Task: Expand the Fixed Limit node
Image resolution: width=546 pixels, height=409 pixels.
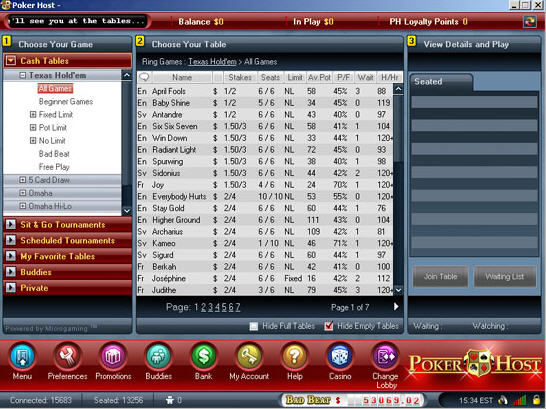Action: [33, 114]
